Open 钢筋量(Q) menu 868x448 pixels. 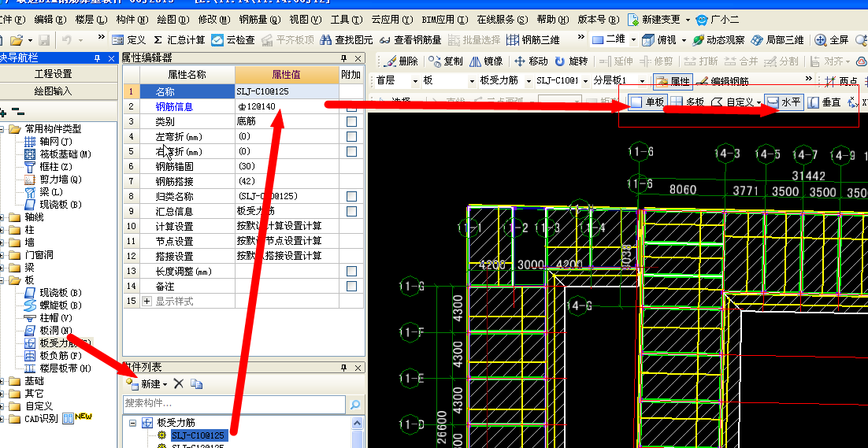[x=260, y=20]
